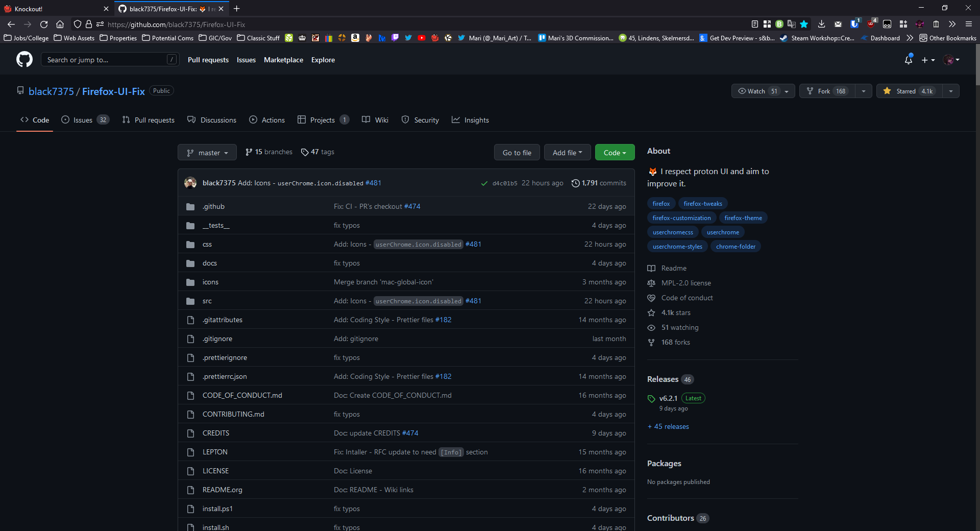Screen dimensions: 980x531
Task: Open the v6.2.1 release link
Action: point(668,398)
